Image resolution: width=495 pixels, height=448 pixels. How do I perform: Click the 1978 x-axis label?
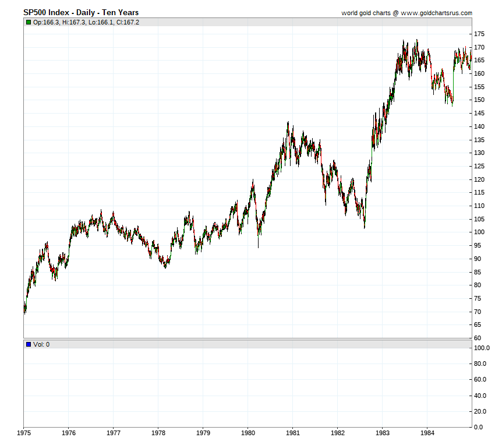[x=158, y=433]
